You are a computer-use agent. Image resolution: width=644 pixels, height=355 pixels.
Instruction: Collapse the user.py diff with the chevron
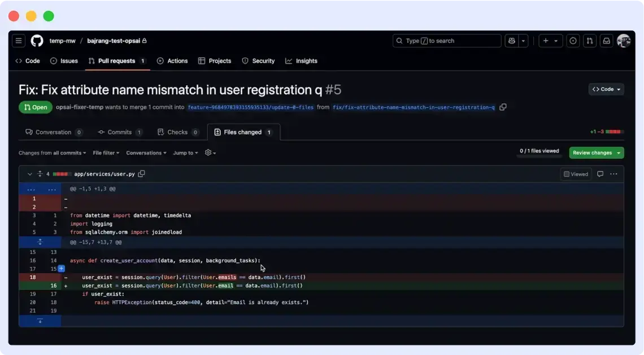29,174
